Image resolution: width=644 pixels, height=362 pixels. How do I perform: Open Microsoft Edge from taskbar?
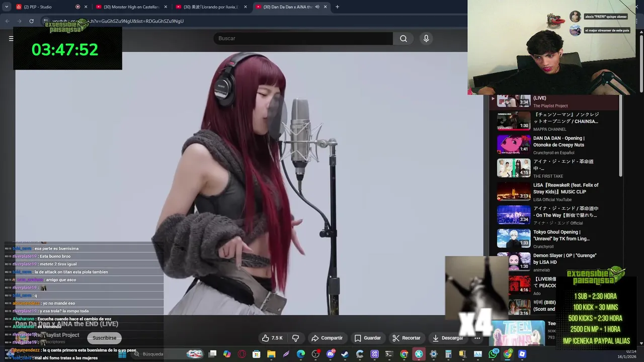(300, 354)
